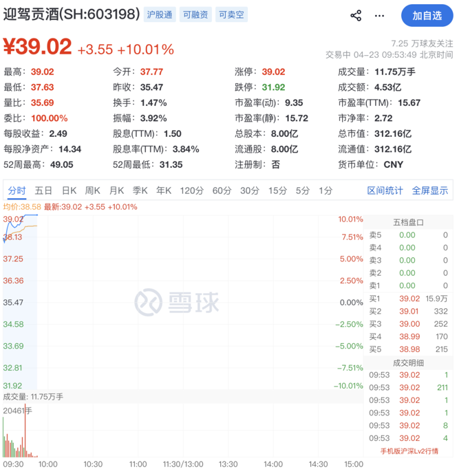Select the 日K chart tab
This screenshot has width=459, height=476.
69,191
